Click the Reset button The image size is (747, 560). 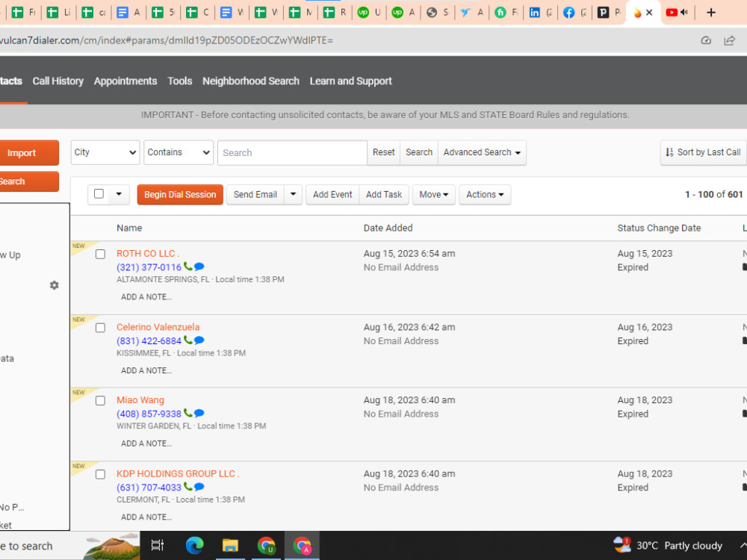[x=383, y=152]
